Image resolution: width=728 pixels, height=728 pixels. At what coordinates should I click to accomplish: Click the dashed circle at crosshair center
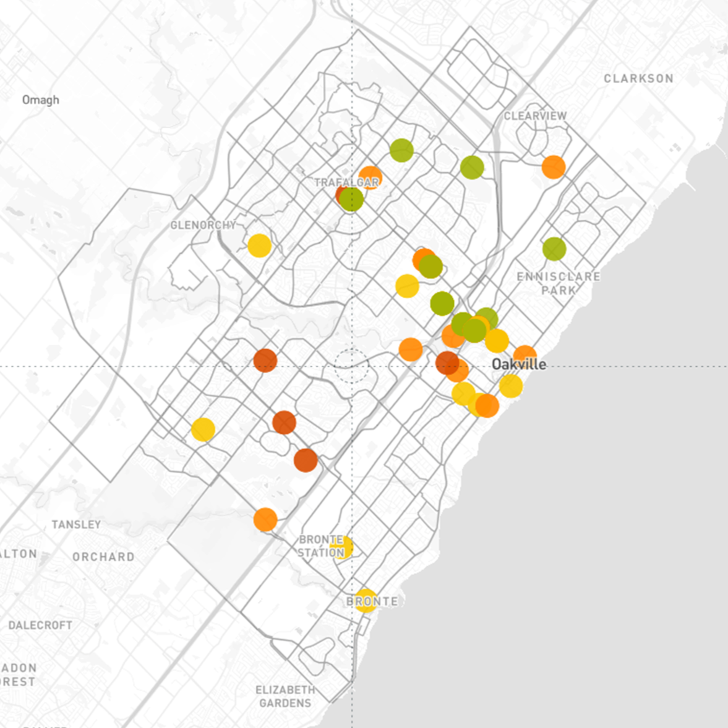352,366
